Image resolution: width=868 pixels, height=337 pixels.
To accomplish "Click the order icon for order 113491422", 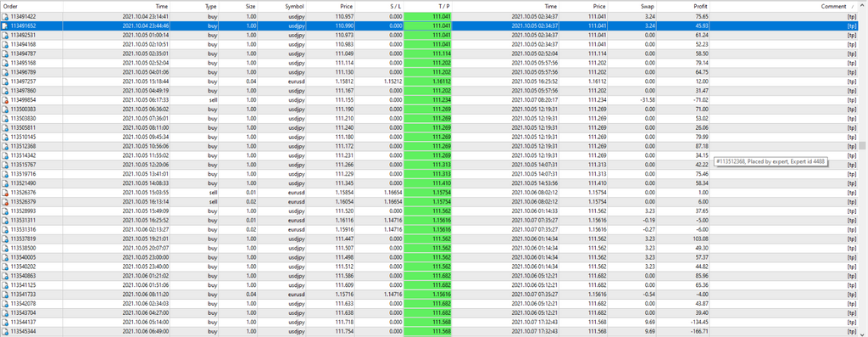I will 5,17.
